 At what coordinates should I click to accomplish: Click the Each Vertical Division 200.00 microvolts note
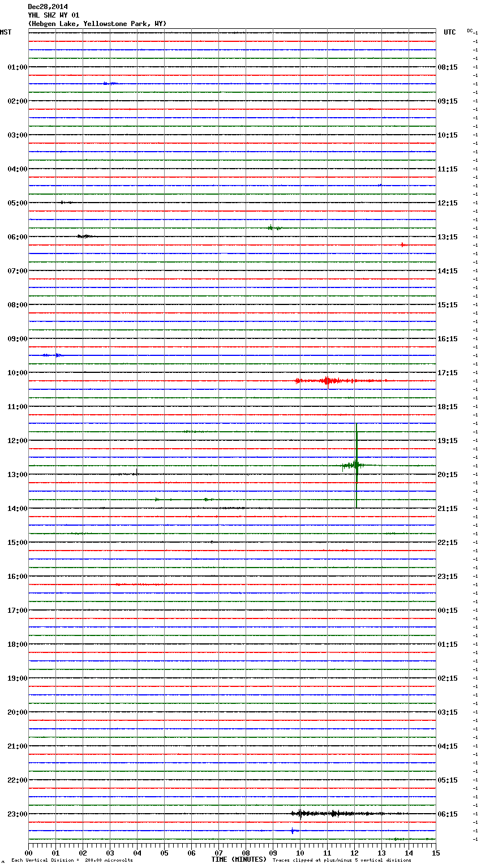tap(72, 861)
